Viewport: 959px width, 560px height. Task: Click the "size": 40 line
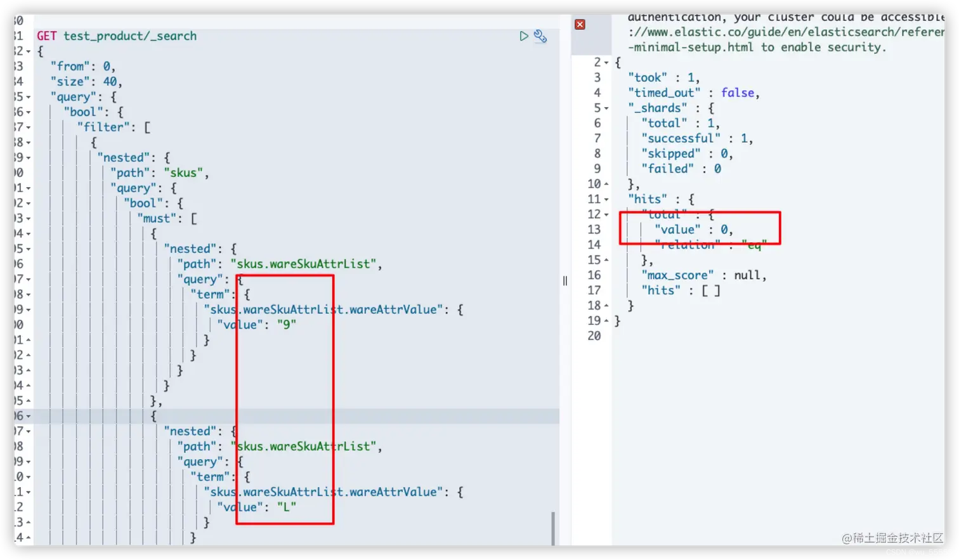(86, 82)
